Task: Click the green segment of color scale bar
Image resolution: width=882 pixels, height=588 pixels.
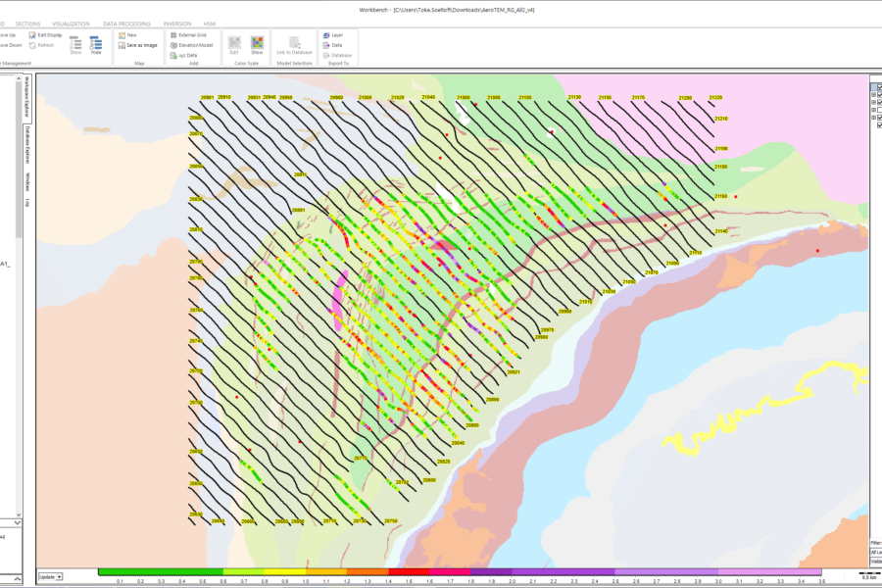Action: [x=161, y=571]
